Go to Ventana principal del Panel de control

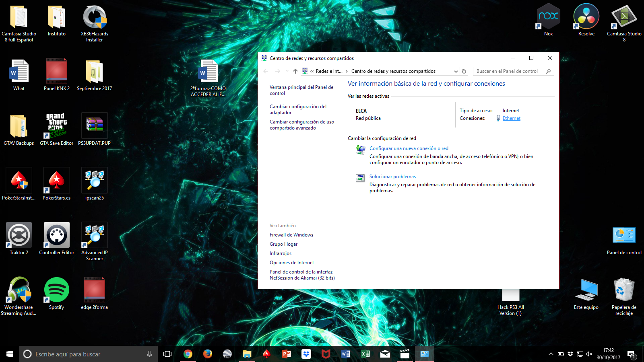(x=301, y=90)
